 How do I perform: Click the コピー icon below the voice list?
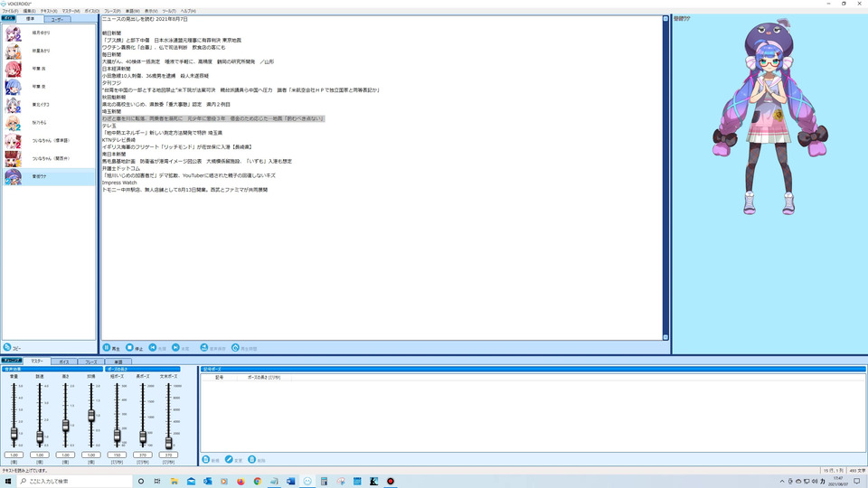coord(7,347)
